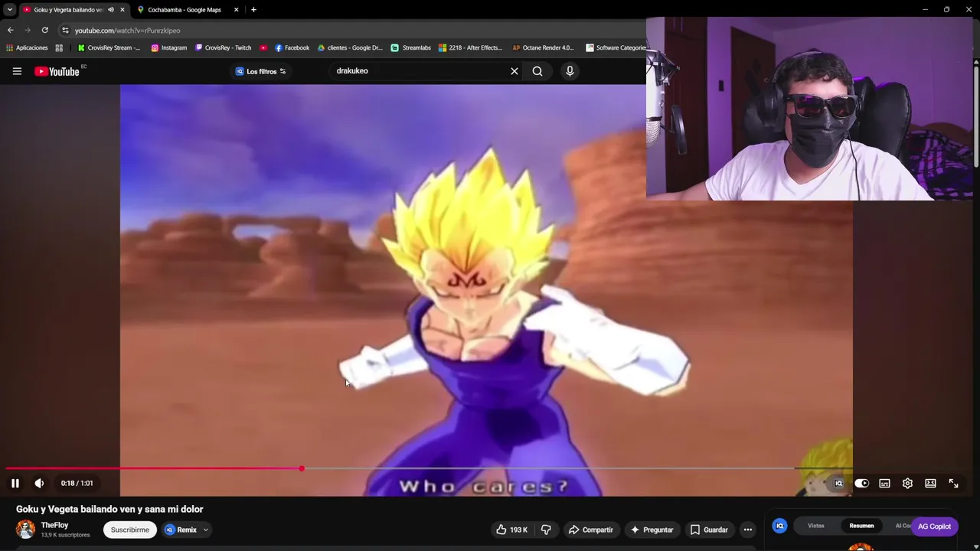The image size is (980, 551).
Task: Open Facebook bookmark
Action: [292, 47]
